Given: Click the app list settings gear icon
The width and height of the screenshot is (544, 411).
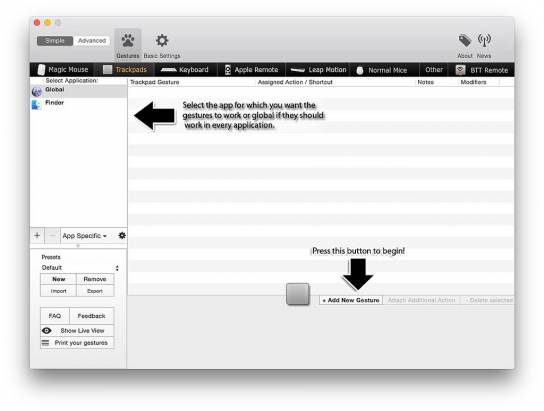Looking at the screenshot, I should (122, 236).
